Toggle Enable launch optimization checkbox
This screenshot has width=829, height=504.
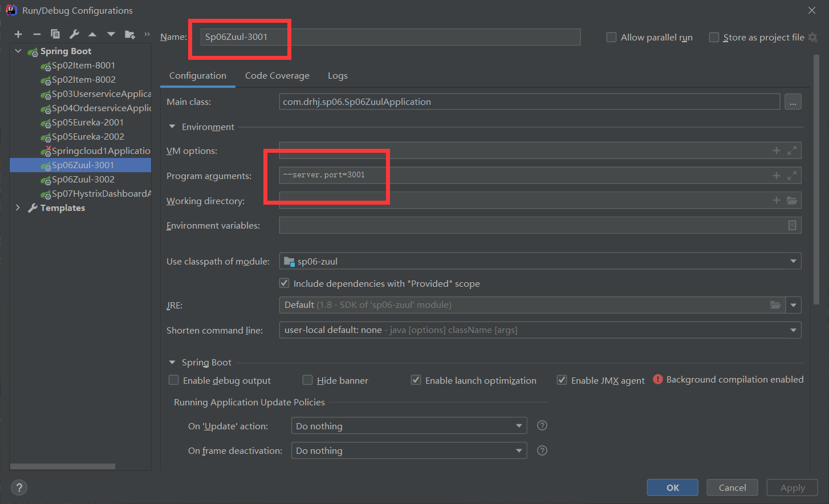[x=416, y=380]
